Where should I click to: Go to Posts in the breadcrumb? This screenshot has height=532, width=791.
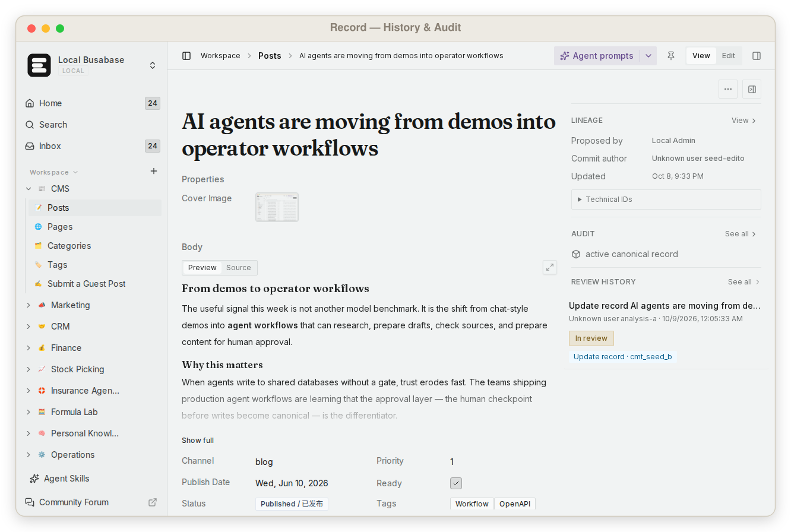pos(270,56)
